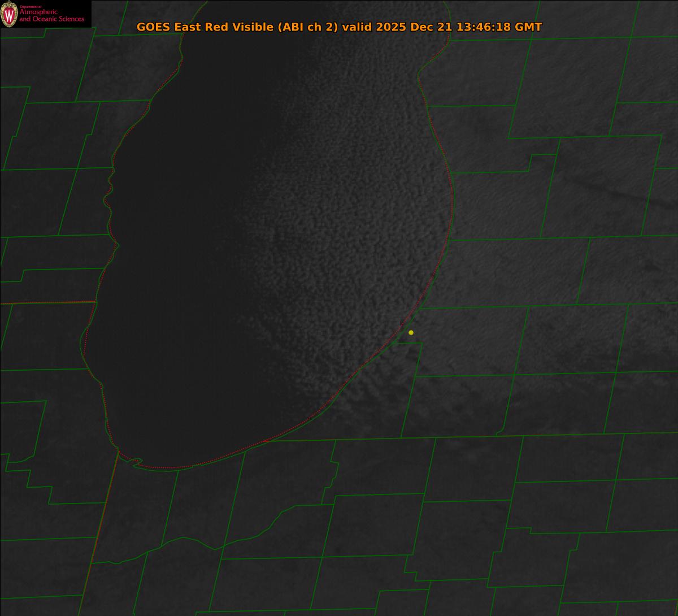Click the University of Wisconsin W crest logo
This screenshot has width=678, height=616.
coord(9,14)
